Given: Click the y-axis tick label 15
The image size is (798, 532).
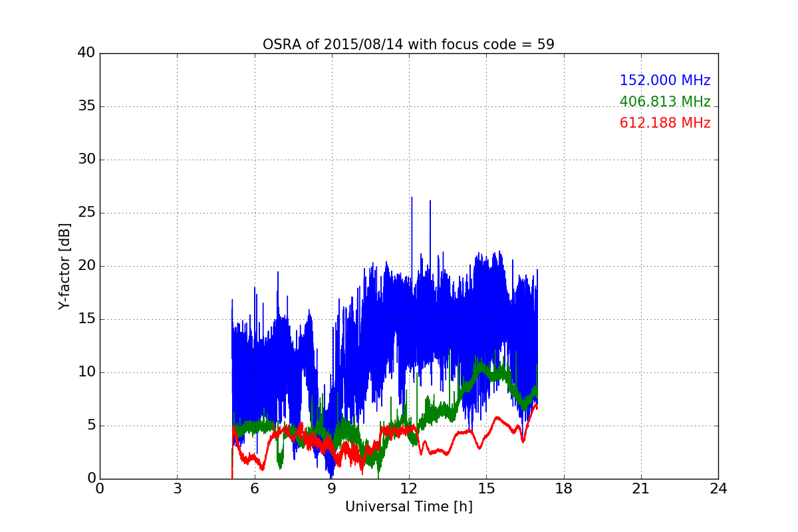Looking at the screenshot, I should (x=86, y=319).
